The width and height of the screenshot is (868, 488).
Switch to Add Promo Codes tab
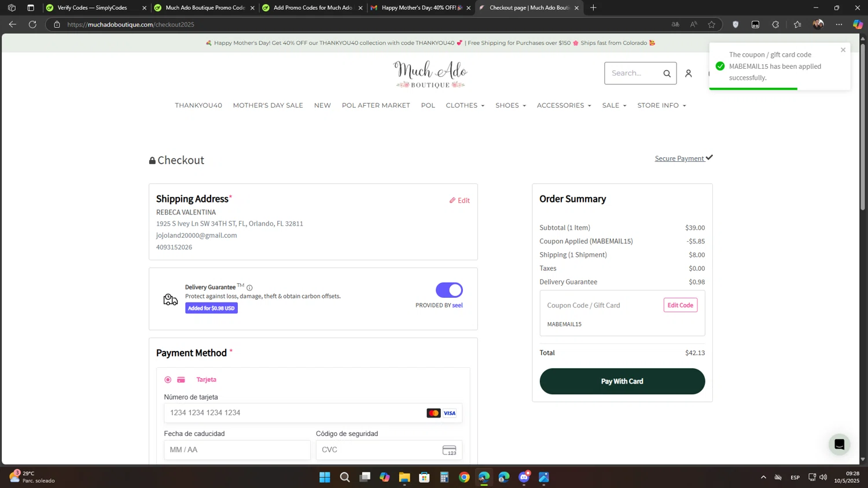point(312,8)
